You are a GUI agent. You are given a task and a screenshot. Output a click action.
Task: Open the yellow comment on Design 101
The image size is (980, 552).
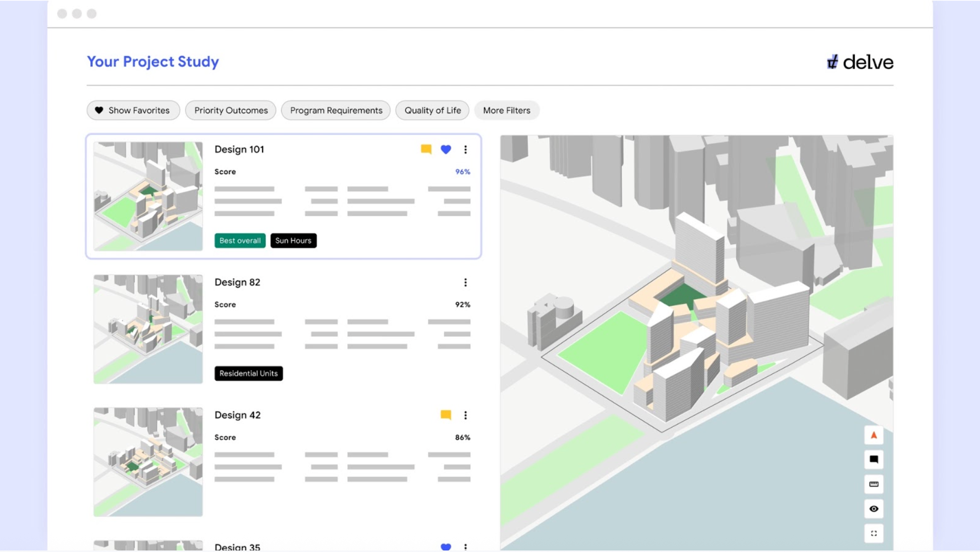[x=426, y=149]
